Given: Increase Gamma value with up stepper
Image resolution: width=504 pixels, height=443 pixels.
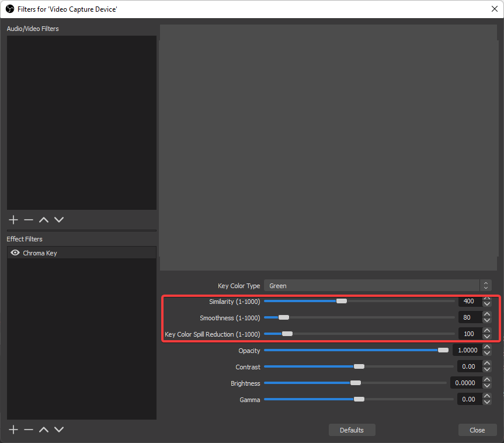Looking at the screenshot, I should pos(487,396).
